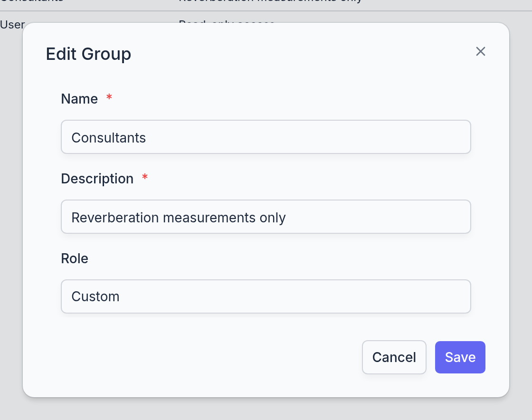Save the group changes
This screenshot has width=532, height=420.
[x=460, y=357]
